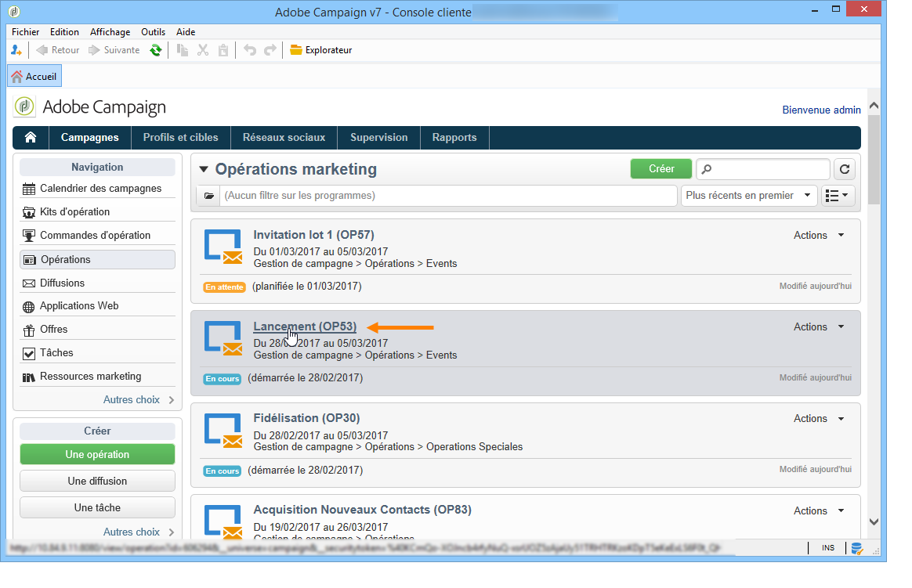This screenshot has width=912, height=588.
Task: Expand Autres choix under Navigation
Action: pyautogui.click(x=139, y=400)
